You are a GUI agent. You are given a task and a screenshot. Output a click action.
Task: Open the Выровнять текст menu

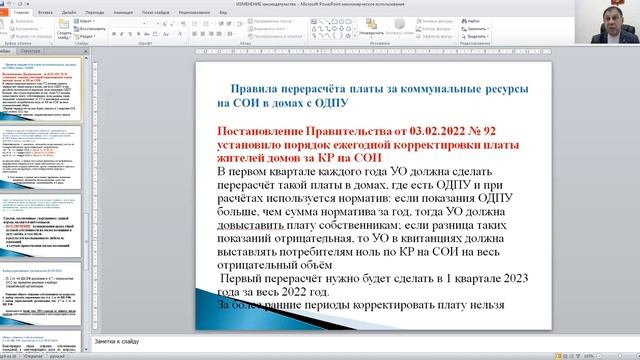[x=268, y=29]
